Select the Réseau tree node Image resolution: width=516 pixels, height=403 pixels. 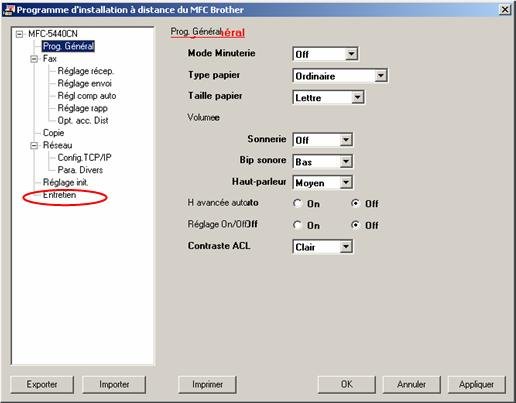(x=57, y=145)
